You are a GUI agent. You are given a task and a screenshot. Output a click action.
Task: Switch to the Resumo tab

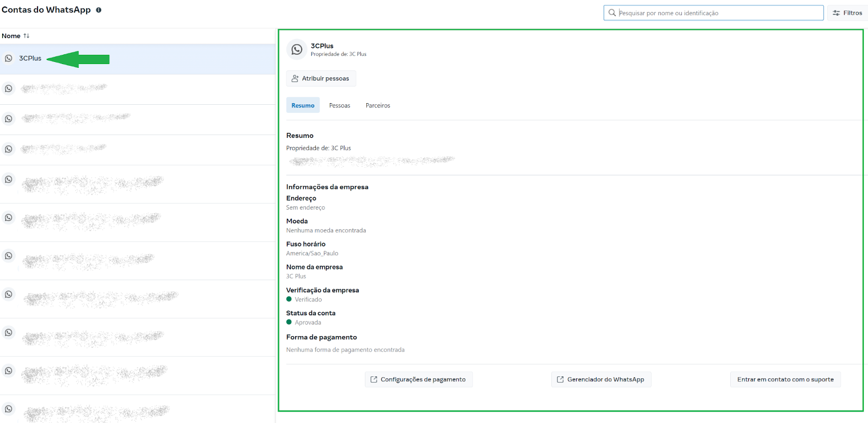pos(303,105)
